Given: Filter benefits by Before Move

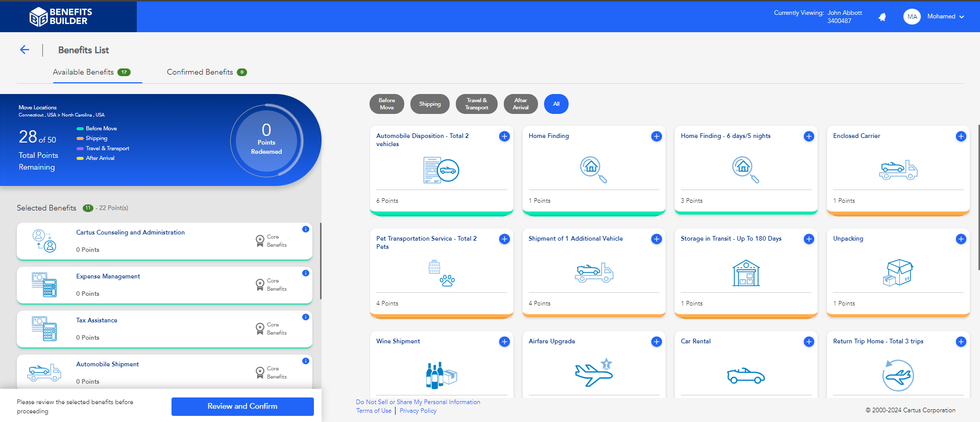Looking at the screenshot, I should coord(386,104).
